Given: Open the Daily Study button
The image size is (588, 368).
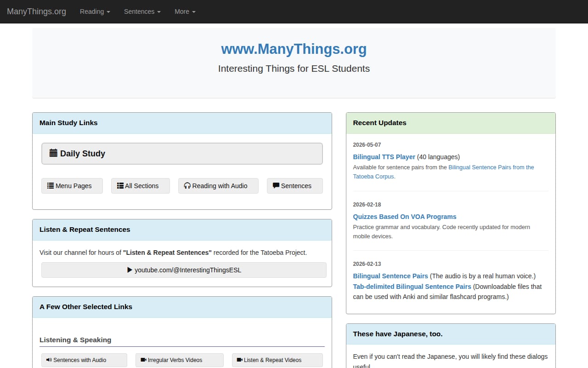Looking at the screenshot, I should coord(182,154).
